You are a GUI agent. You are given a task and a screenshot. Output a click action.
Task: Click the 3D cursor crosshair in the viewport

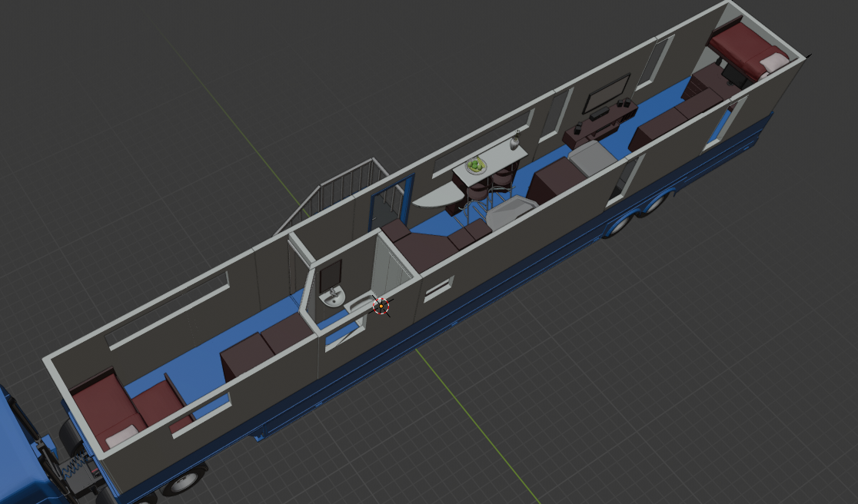point(381,307)
